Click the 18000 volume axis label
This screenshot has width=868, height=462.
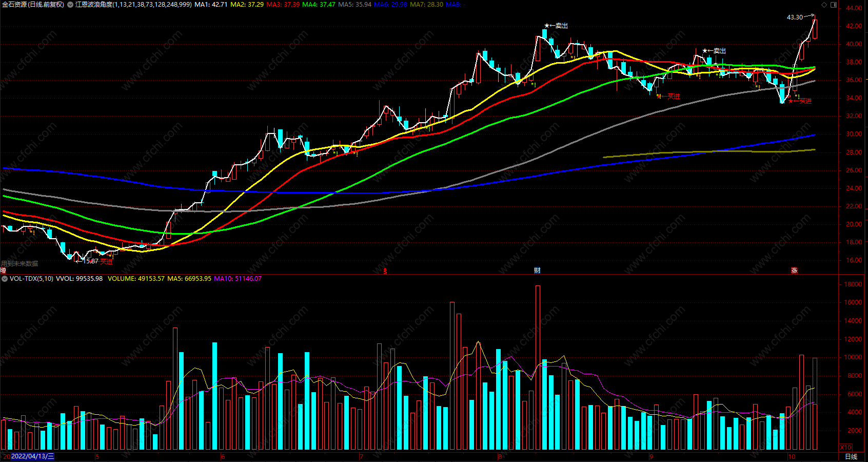click(x=853, y=284)
